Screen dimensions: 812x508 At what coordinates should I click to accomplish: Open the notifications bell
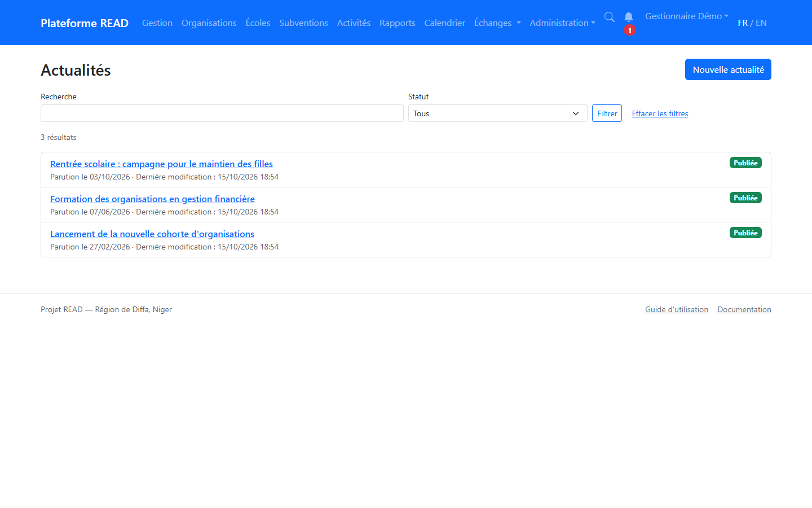(x=629, y=17)
